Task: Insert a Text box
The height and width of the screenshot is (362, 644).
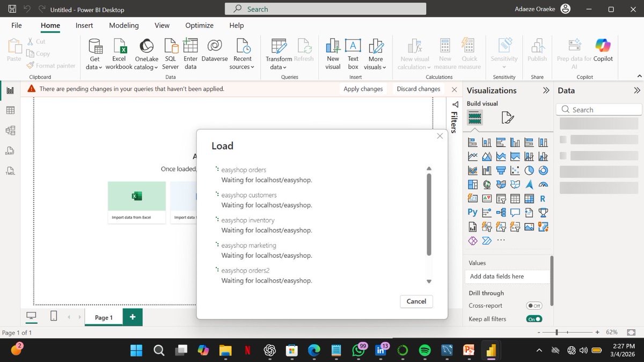Action: click(353, 54)
